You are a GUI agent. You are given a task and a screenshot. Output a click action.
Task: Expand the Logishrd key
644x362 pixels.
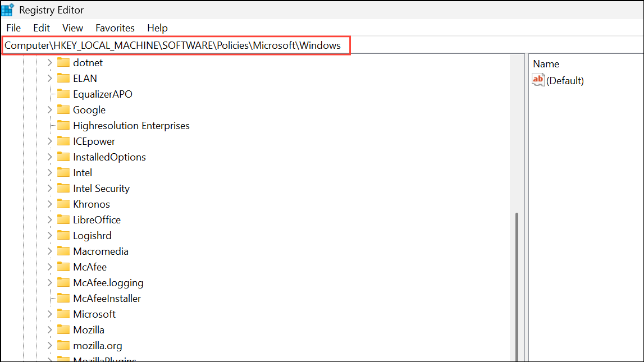coord(50,236)
